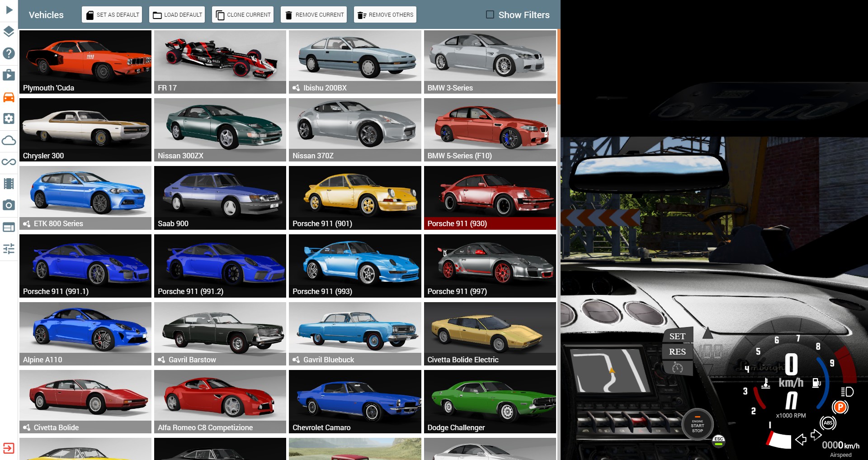Select the FR 17 race car

220,62
